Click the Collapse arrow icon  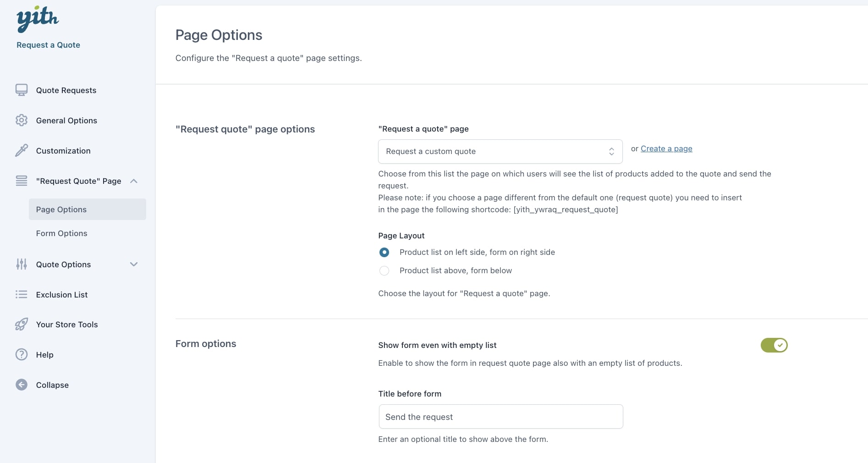pyautogui.click(x=22, y=385)
